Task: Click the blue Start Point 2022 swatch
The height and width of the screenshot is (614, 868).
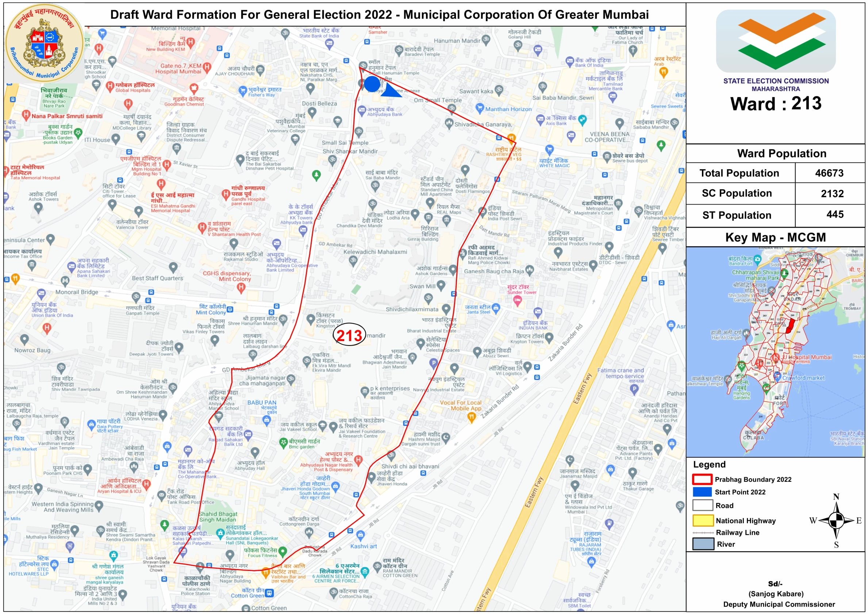Action: pos(702,492)
